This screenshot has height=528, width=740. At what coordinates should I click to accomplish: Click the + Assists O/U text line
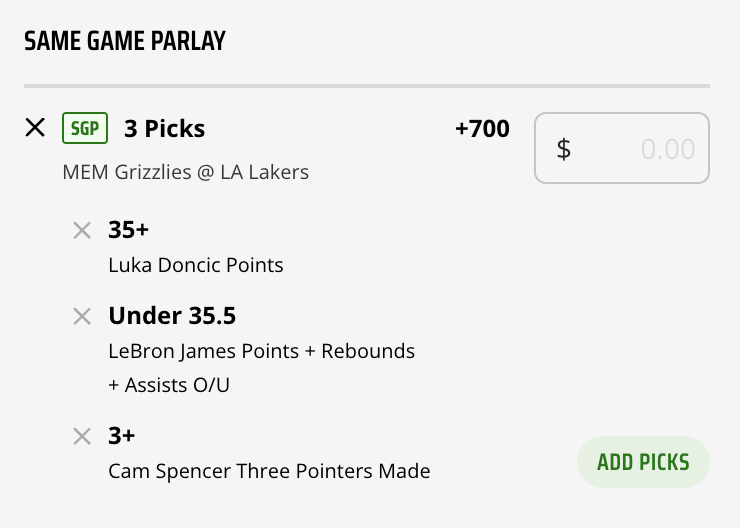click(x=169, y=385)
